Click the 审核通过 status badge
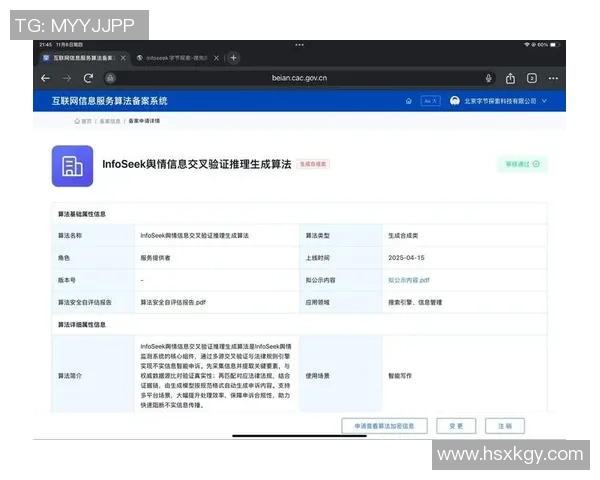Screen dimensions: 600x480 (523, 164)
